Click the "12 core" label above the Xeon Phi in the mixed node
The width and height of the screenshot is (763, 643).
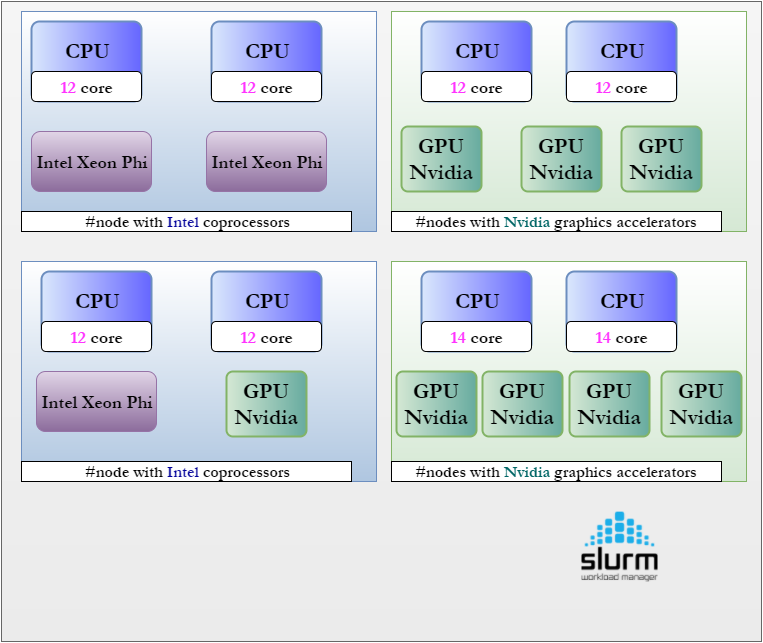coord(96,337)
